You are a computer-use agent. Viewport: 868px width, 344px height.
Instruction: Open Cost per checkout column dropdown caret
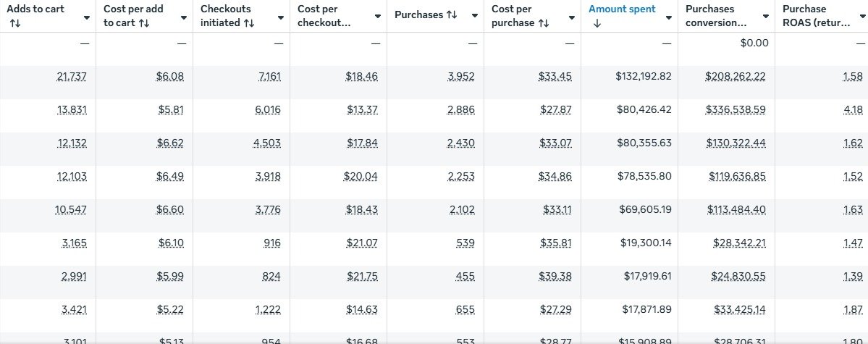(x=377, y=16)
